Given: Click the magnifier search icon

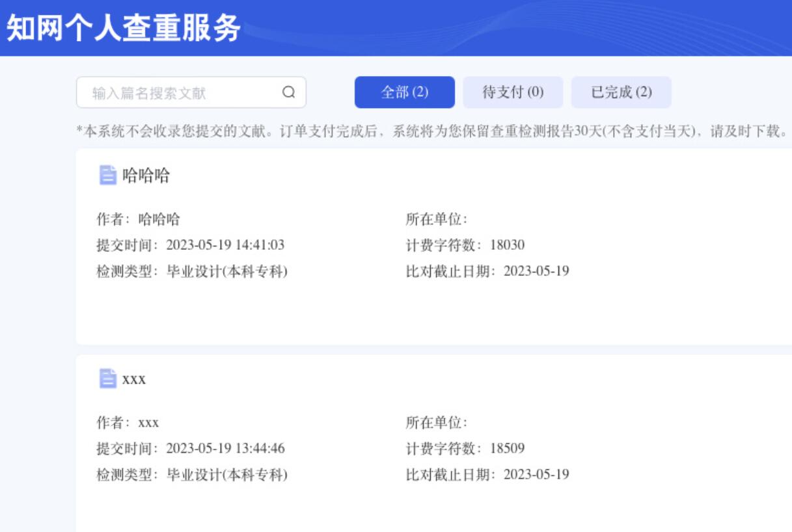Looking at the screenshot, I should (x=289, y=92).
